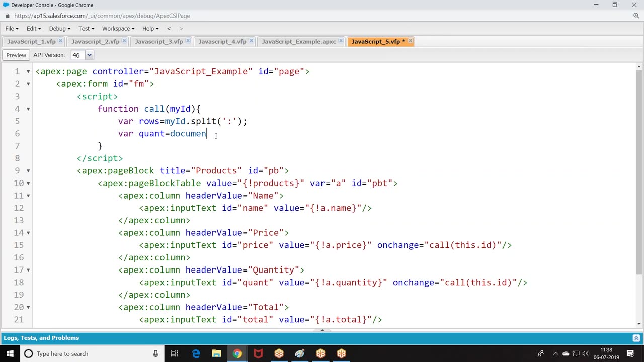The height and width of the screenshot is (362, 644).
Task: Click the 'var rows=myId.split' line
Action: click(182, 121)
